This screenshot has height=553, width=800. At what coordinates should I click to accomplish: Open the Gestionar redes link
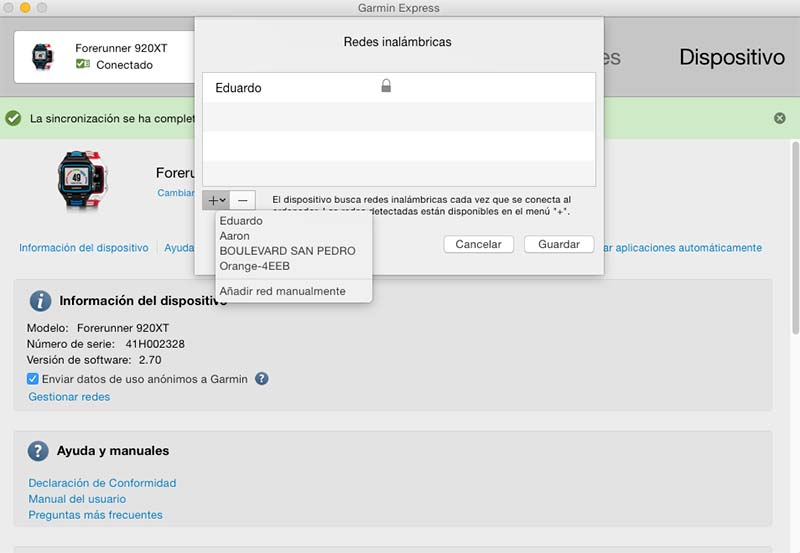(x=69, y=397)
